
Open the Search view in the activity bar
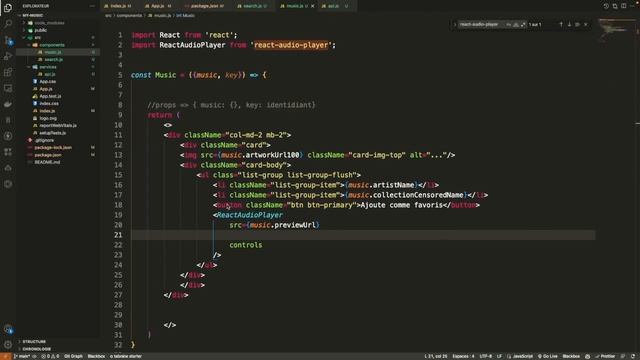(x=8, y=24)
